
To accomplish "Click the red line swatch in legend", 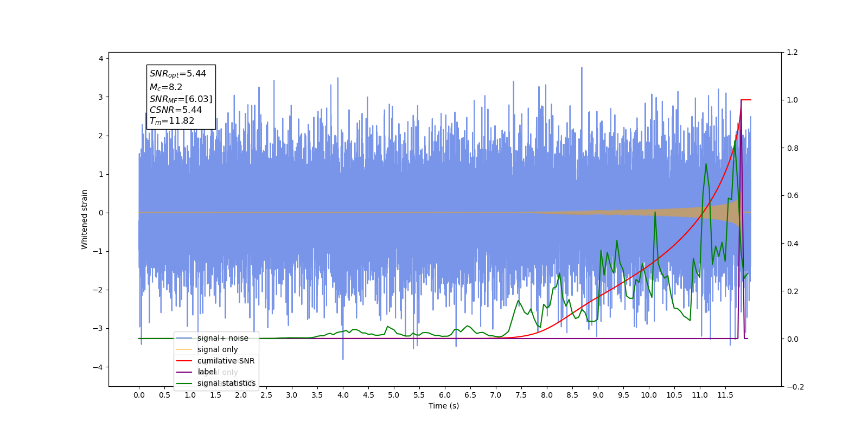I will click(184, 361).
